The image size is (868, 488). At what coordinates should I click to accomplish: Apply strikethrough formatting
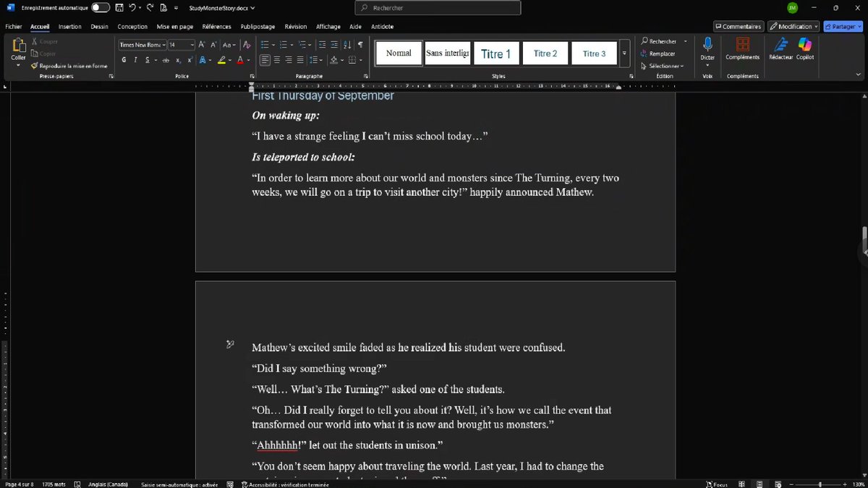166,60
